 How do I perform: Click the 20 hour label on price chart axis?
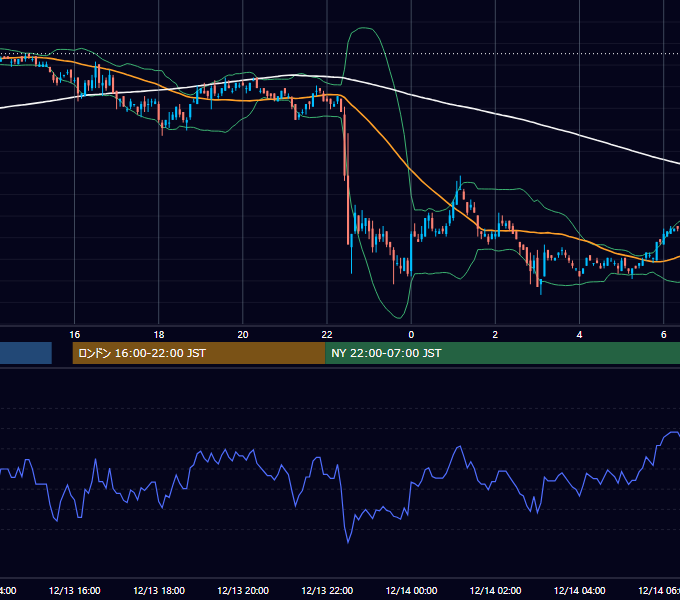point(243,335)
